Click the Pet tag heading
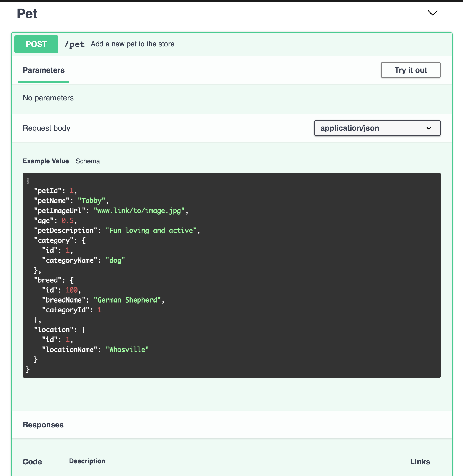The width and height of the screenshot is (463, 476). pos(27,14)
